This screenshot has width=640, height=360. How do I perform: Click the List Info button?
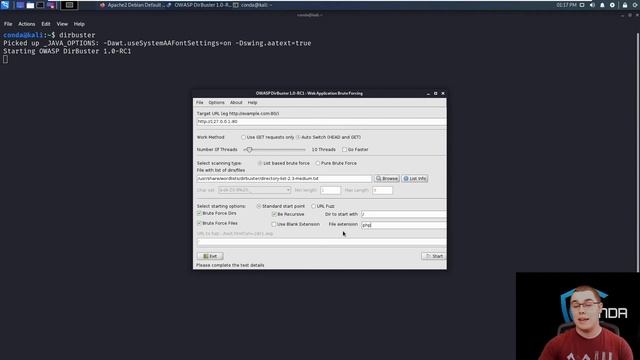[x=415, y=179]
